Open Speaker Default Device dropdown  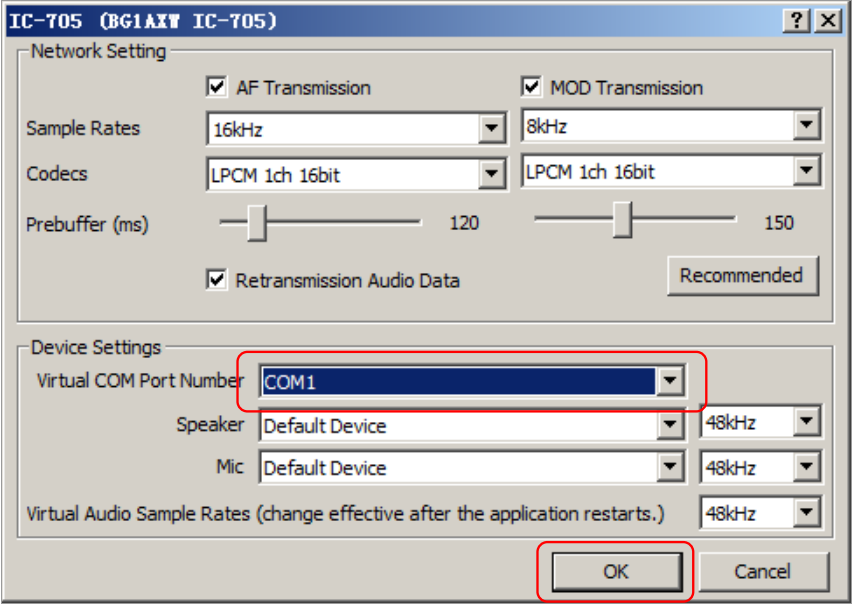click(x=472, y=425)
